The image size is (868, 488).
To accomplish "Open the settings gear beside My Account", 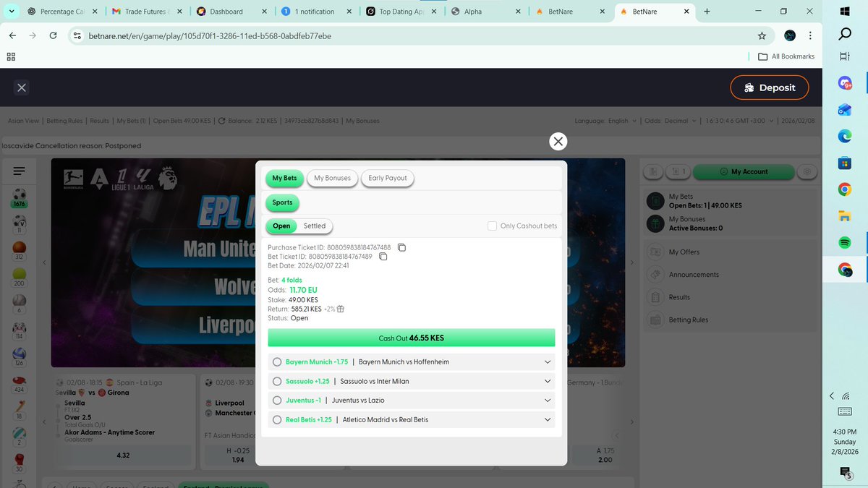I will pyautogui.click(x=808, y=171).
